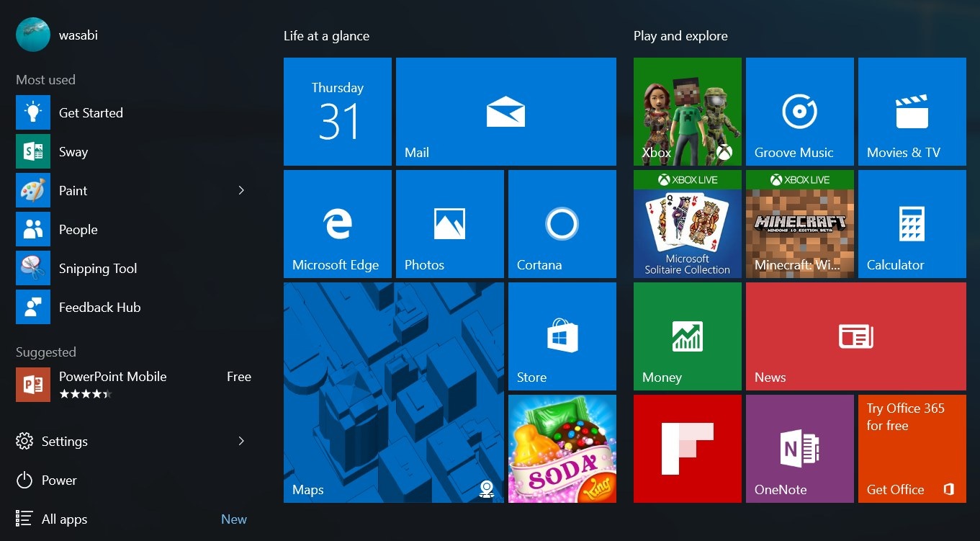Screen dimensions: 980x541
Task: Click the PowerPoint Mobile star rating
Action: coord(86,394)
